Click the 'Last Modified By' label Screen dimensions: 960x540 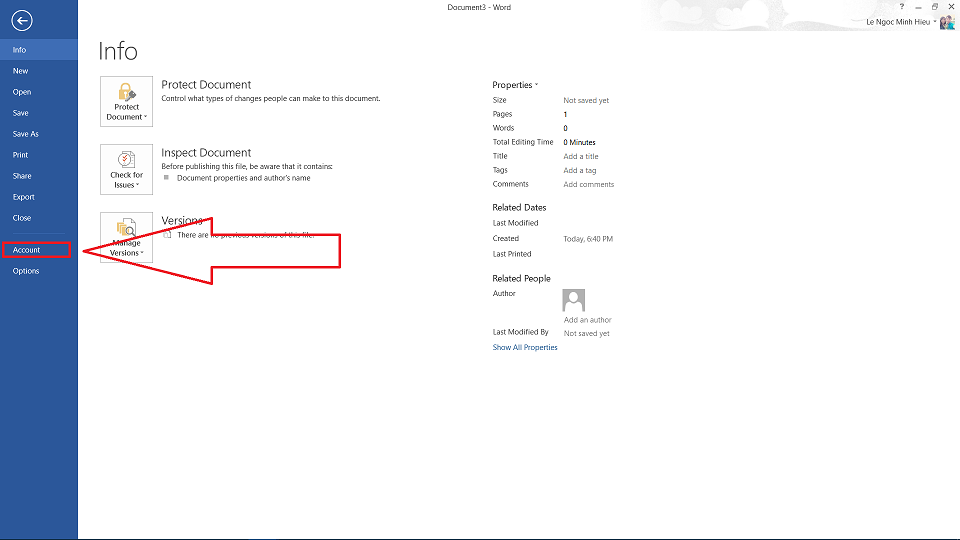tap(520, 332)
